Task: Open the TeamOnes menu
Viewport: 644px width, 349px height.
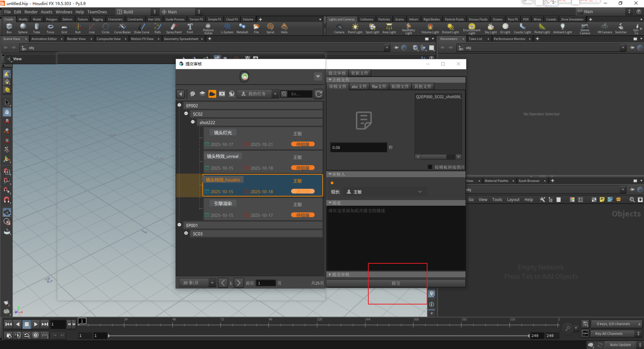Action: click(x=97, y=12)
